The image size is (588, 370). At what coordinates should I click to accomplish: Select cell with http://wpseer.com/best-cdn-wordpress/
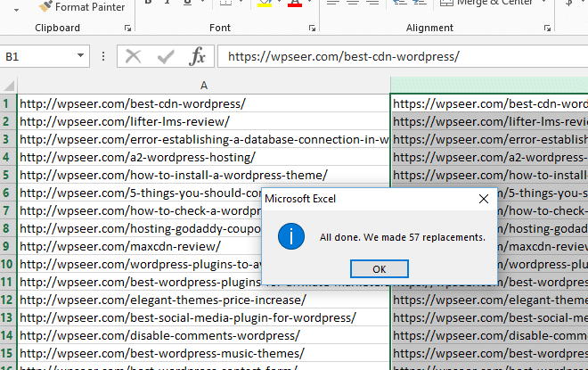pyautogui.click(x=204, y=103)
